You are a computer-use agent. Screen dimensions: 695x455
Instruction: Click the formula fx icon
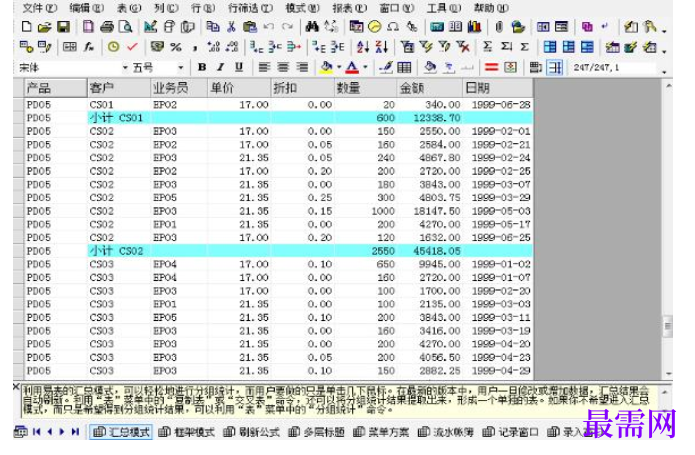point(89,47)
